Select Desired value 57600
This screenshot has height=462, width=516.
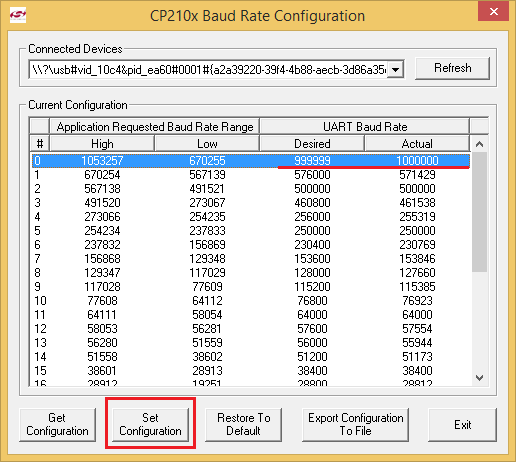click(312, 329)
